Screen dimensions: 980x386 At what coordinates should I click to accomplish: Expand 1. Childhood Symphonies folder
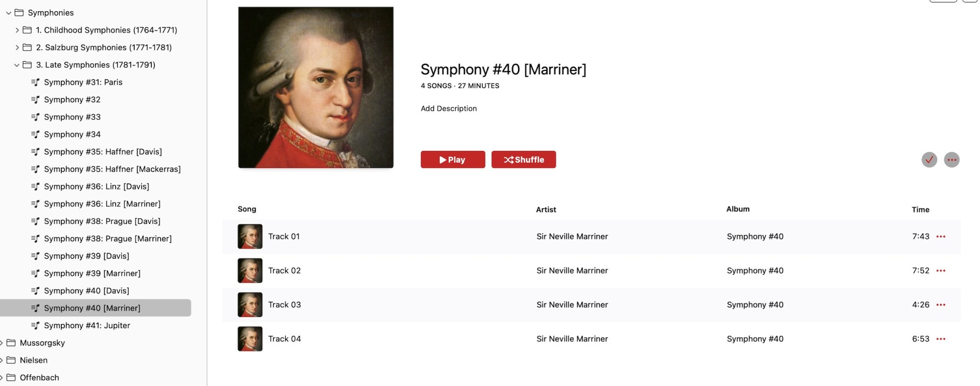pyautogui.click(x=17, y=30)
